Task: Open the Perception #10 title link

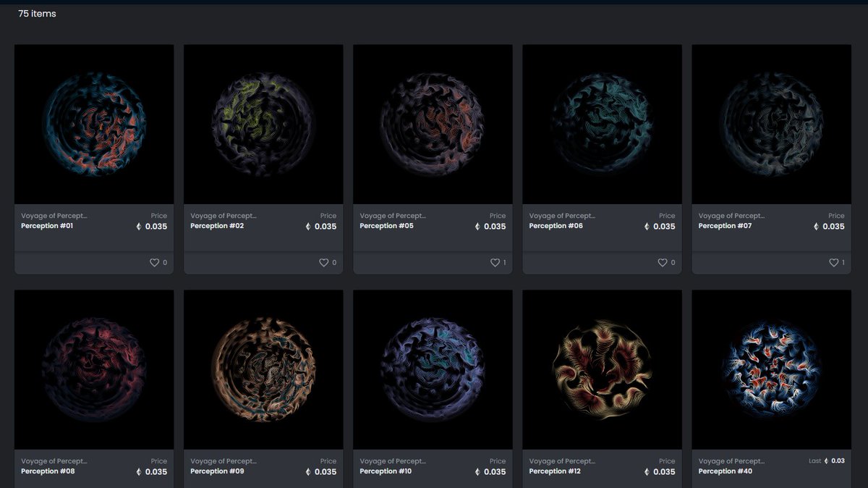Action: [x=386, y=471]
